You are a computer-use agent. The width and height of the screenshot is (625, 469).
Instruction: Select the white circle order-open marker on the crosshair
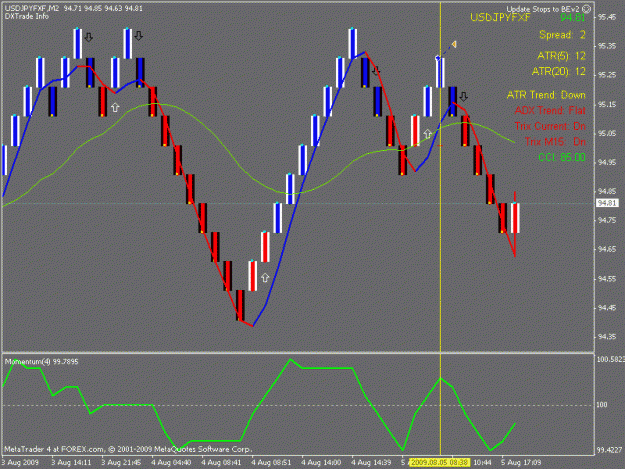438,59
